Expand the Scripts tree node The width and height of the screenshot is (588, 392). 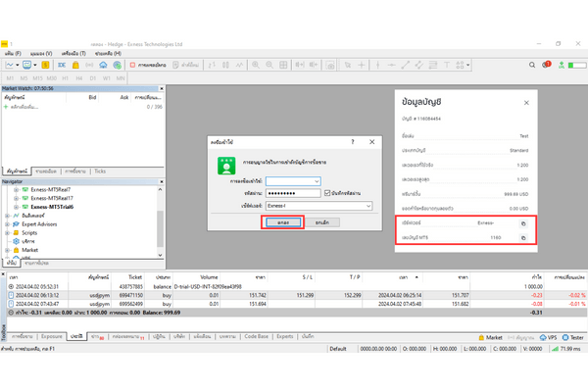click(8, 233)
